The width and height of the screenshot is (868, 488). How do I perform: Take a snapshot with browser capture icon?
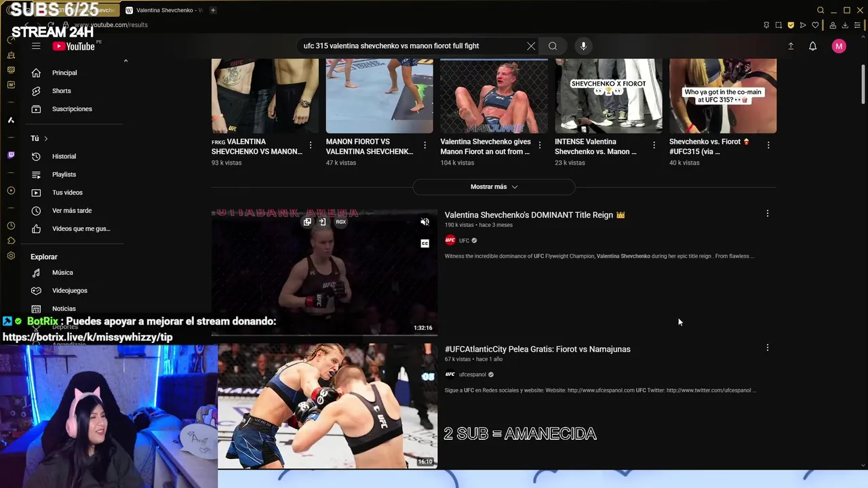coord(778,25)
